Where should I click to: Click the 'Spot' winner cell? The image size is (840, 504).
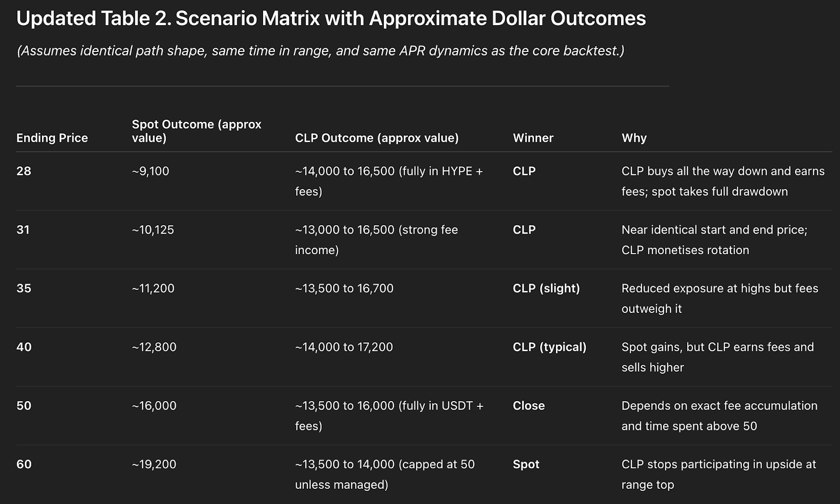(526, 465)
